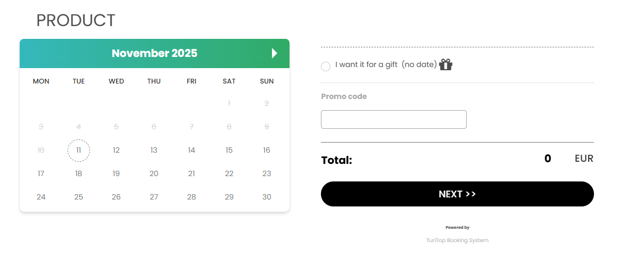Select November 24 in the calendar
The image size is (644, 257).
(41, 197)
